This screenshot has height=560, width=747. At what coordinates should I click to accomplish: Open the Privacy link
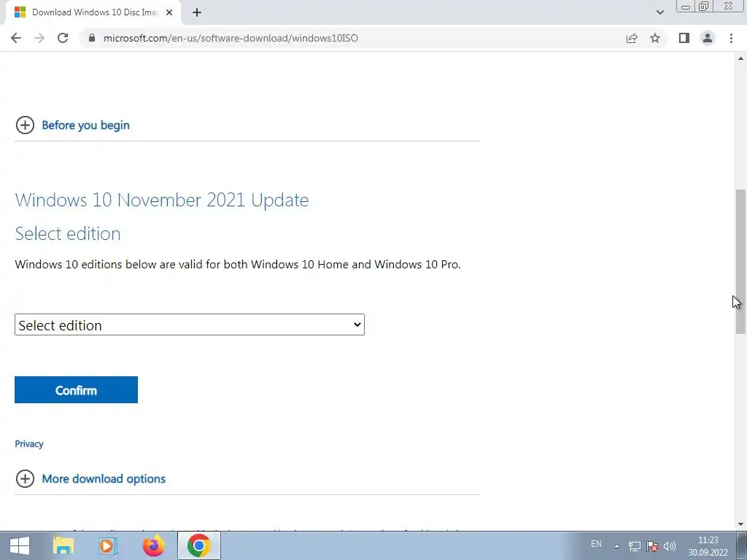[x=29, y=444]
